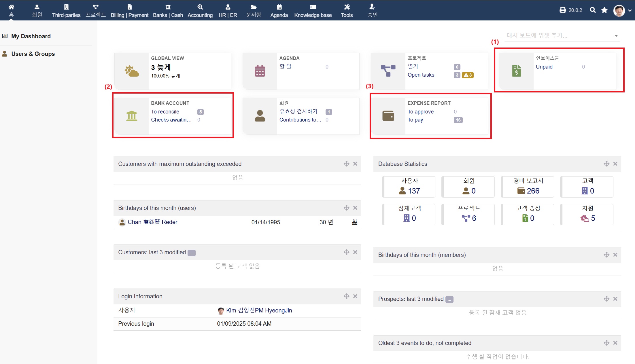
Task: Expand the Customers last 3 modified ellipsis
Action: pyautogui.click(x=192, y=253)
